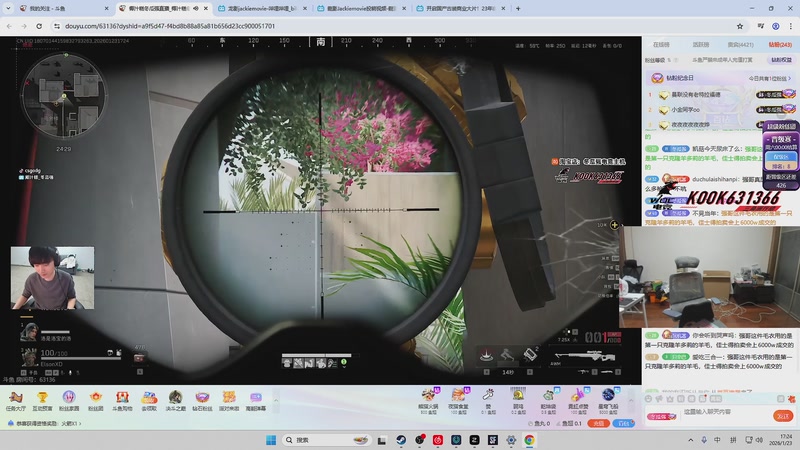Switch to the 在线榜 tab

pos(661,45)
